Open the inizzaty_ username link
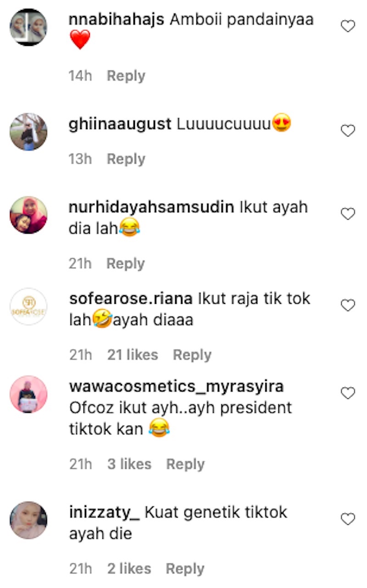Image resolution: width=367 pixels, height=588 pixels. click(x=104, y=512)
